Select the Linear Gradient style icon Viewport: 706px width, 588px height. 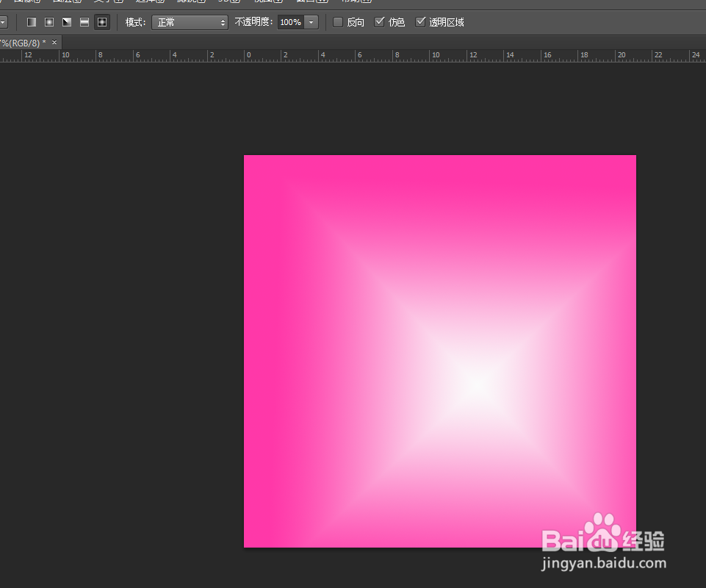click(32, 22)
